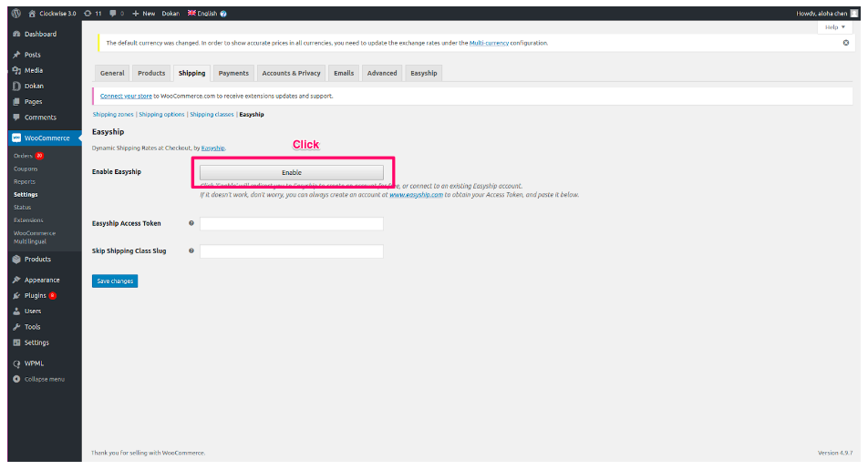
Task: Open Orders under WooCommerce
Action: tap(24, 156)
